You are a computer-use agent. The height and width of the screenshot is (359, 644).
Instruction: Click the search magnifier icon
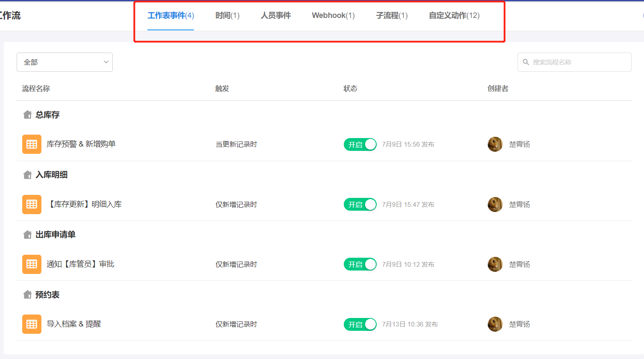(x=526, y=62)
